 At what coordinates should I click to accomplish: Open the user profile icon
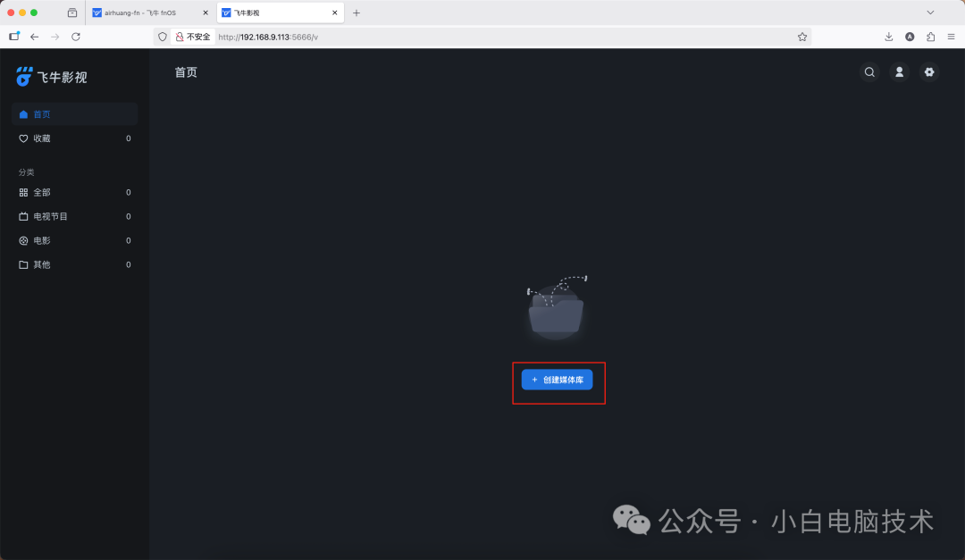899,72
